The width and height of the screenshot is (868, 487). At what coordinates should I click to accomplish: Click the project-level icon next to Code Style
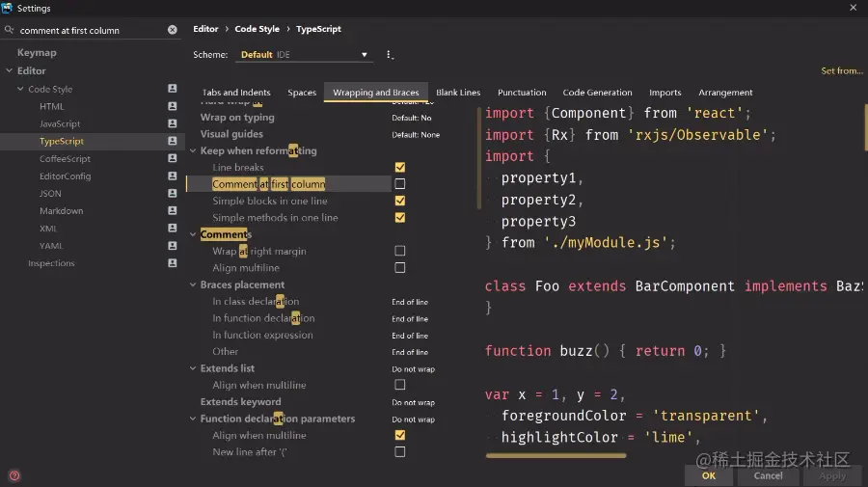[173, 89]
